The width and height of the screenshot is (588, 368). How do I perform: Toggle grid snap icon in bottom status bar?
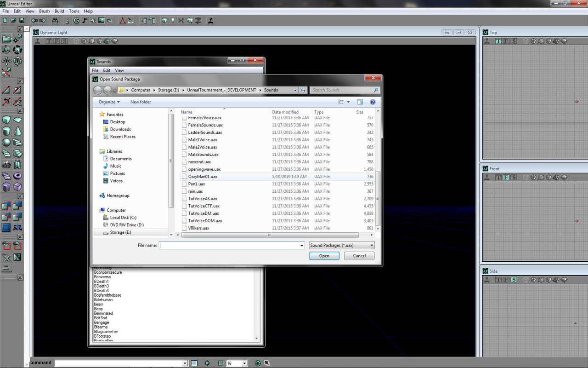click(x=220, y=363)
